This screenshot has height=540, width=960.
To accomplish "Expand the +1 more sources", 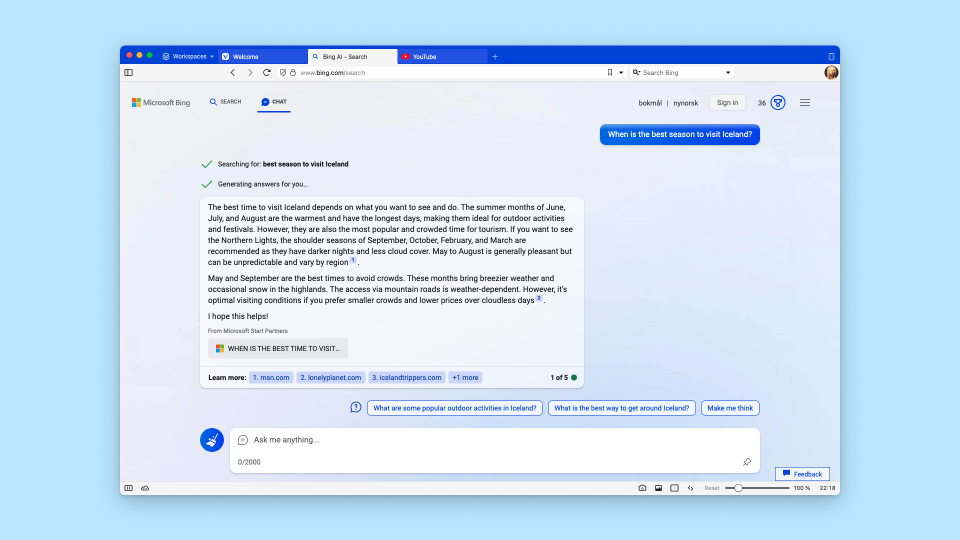I will point(465,378).
